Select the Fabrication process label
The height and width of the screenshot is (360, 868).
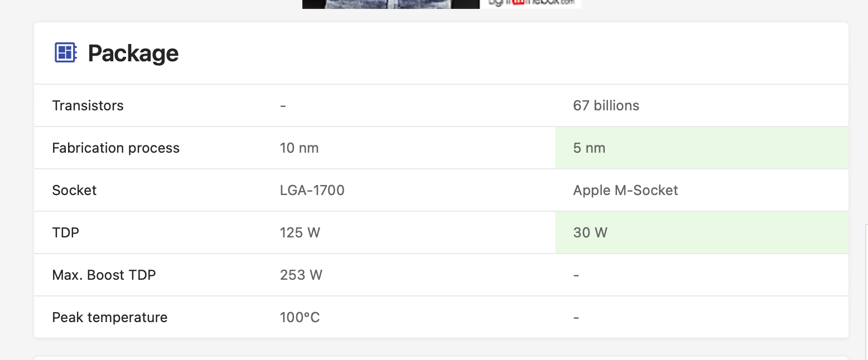[x=115, y=148]
